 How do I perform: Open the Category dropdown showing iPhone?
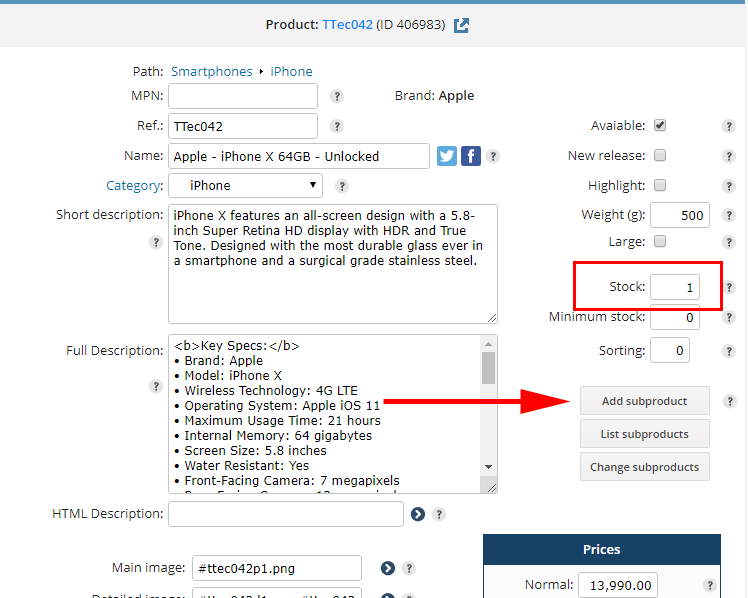click(246, 186)
